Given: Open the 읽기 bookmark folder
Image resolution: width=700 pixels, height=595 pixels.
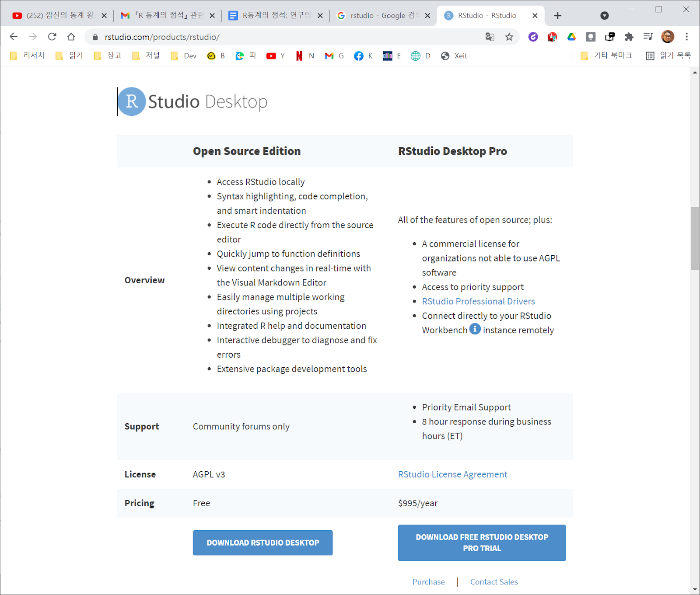Looking at the screenshot, I should point(70,56).
